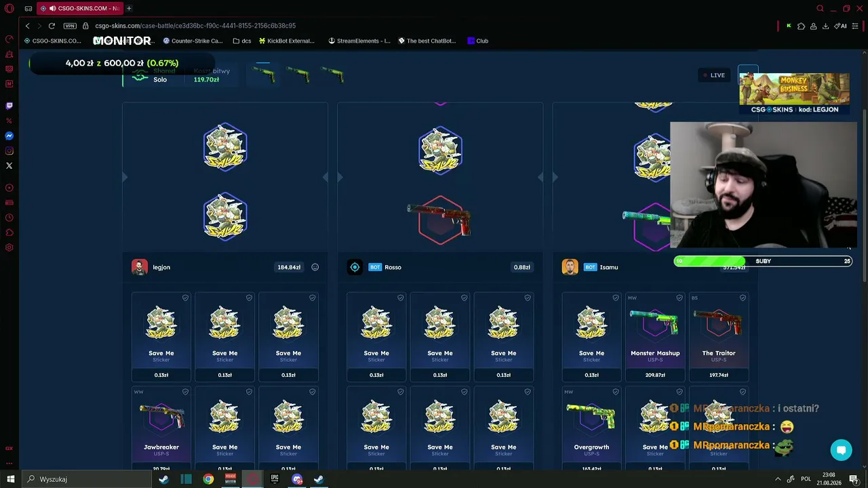The width and height of the screenshot is (868, 488).
Task: Open the Windows Start menu
Action: tap(10, 479)
